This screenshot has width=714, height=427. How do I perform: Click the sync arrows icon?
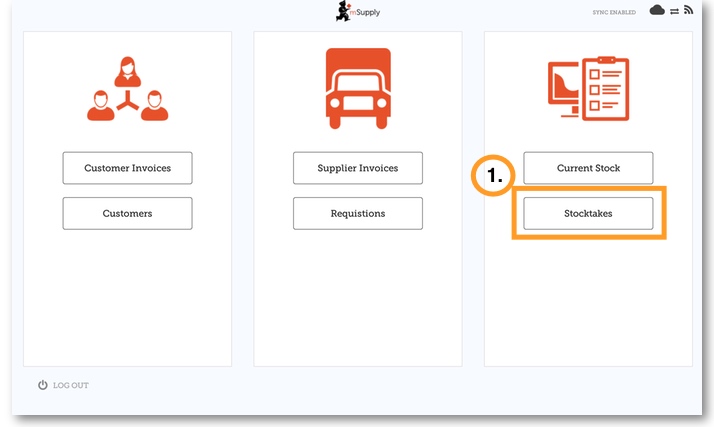674,11
